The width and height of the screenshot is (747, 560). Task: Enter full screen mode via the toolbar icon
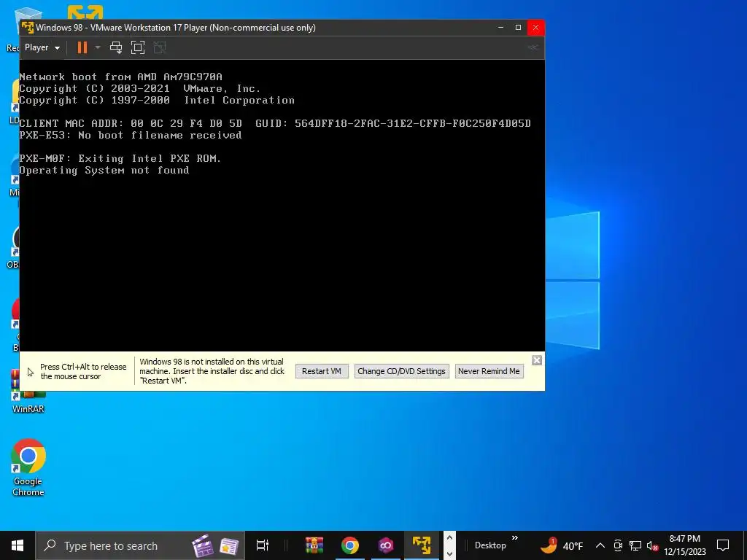[138, 47]
